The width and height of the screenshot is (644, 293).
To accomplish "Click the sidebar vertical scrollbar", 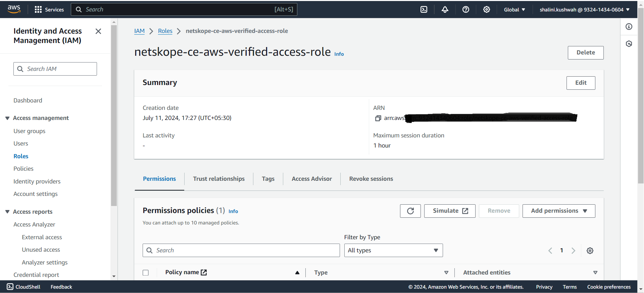I will [114, 116].
